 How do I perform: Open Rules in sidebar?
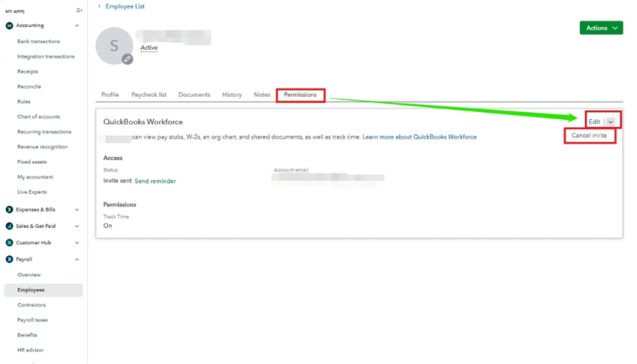coord(24,101)
